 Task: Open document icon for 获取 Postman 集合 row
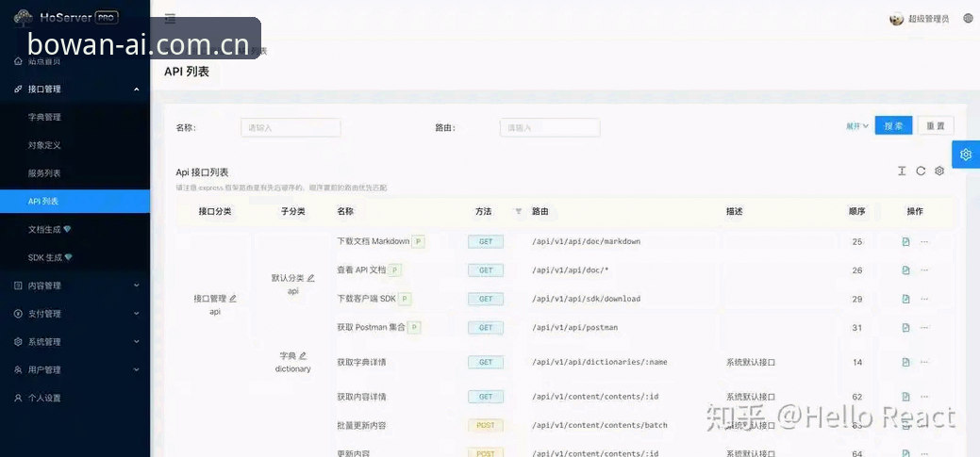905,328
